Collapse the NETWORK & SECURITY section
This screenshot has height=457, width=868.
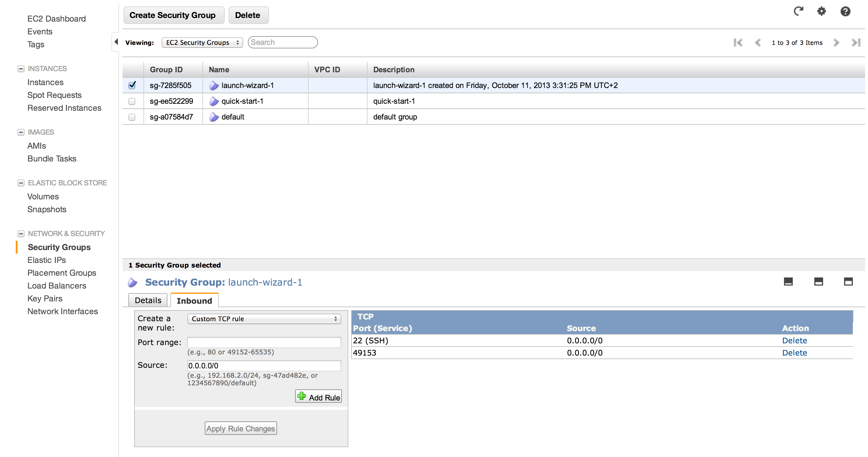click(x=21, y=233)
